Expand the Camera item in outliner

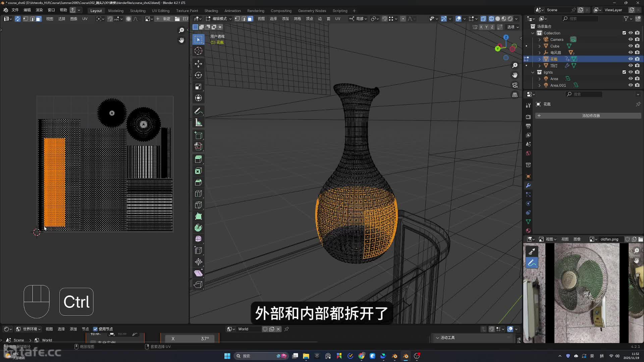(x=539, y=40)
